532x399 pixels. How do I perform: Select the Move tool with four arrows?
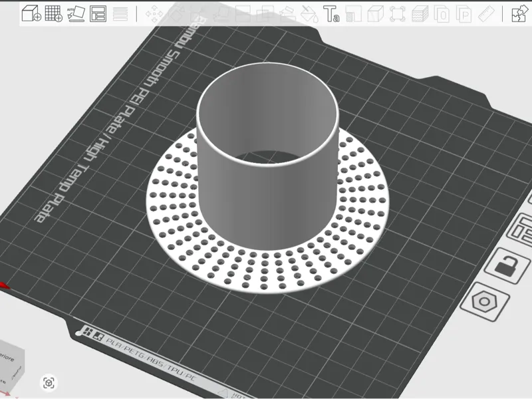pyautogui.click(x=154, y=13)
